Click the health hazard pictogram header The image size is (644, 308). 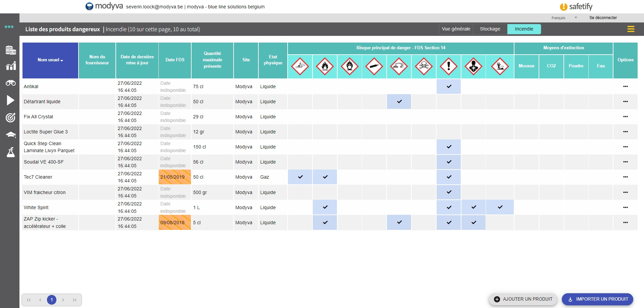point(474,66)
